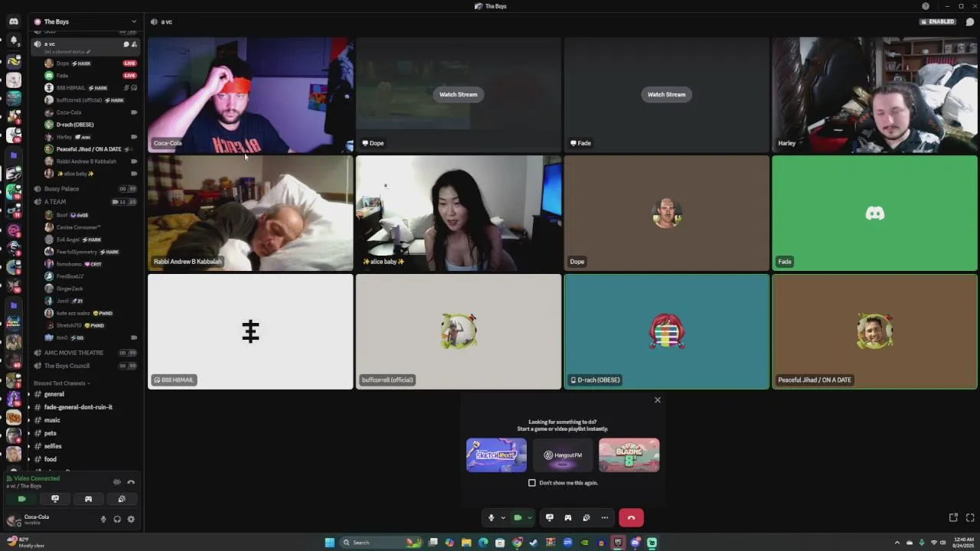Image resolution: width=980 pixels, height=551 pixels.
Task: Focus the alice baby video tile
Action: point(458,214)
